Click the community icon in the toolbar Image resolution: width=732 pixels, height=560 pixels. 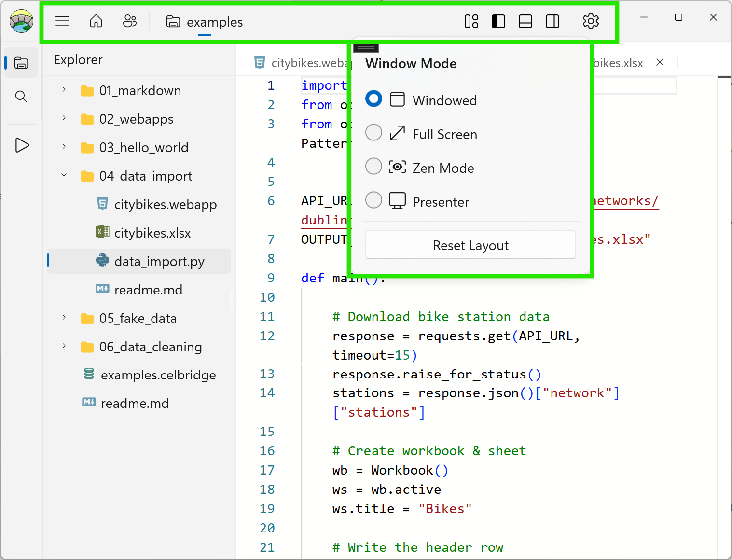point(129,21)
